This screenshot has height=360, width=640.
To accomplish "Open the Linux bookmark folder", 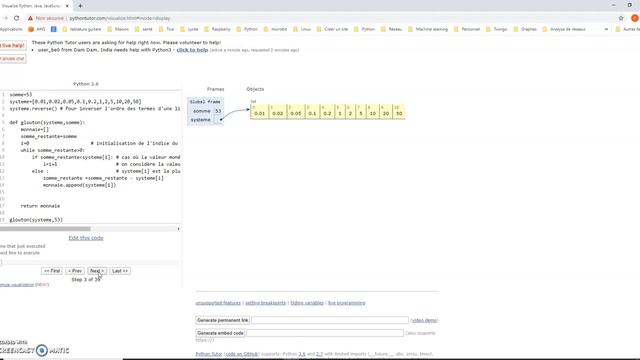I will (302, 29).
